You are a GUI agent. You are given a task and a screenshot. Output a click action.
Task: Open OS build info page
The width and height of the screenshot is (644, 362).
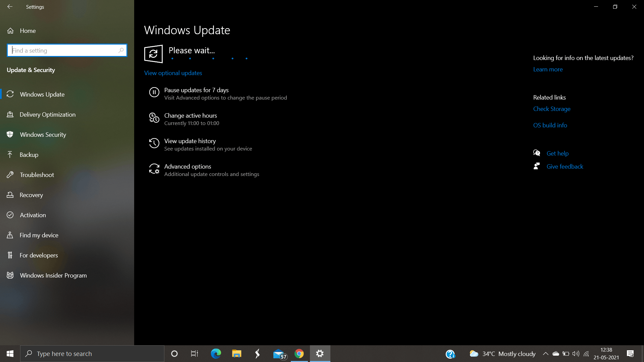pyautogui.click(x=550, y=125)
